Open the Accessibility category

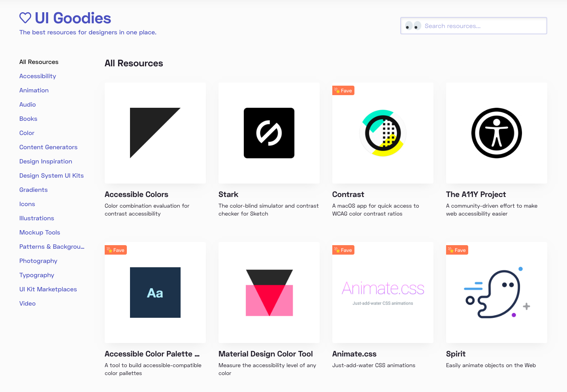click(x=38, y=76)
